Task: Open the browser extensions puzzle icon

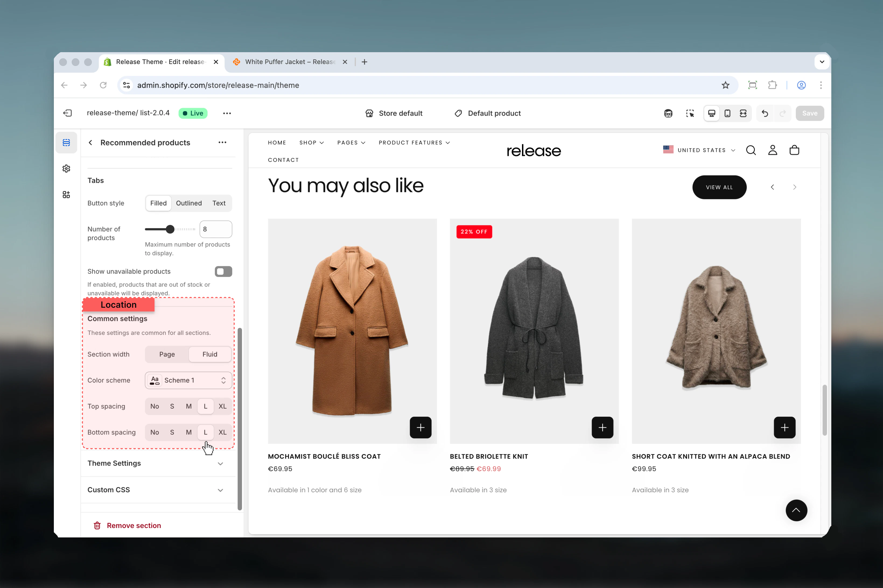Action: click(772, 85)
